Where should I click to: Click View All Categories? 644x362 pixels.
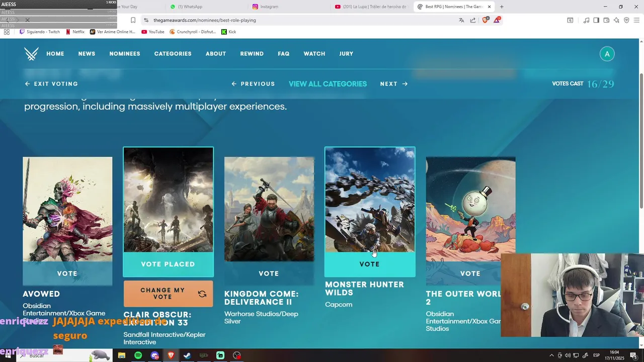(328, 84)
